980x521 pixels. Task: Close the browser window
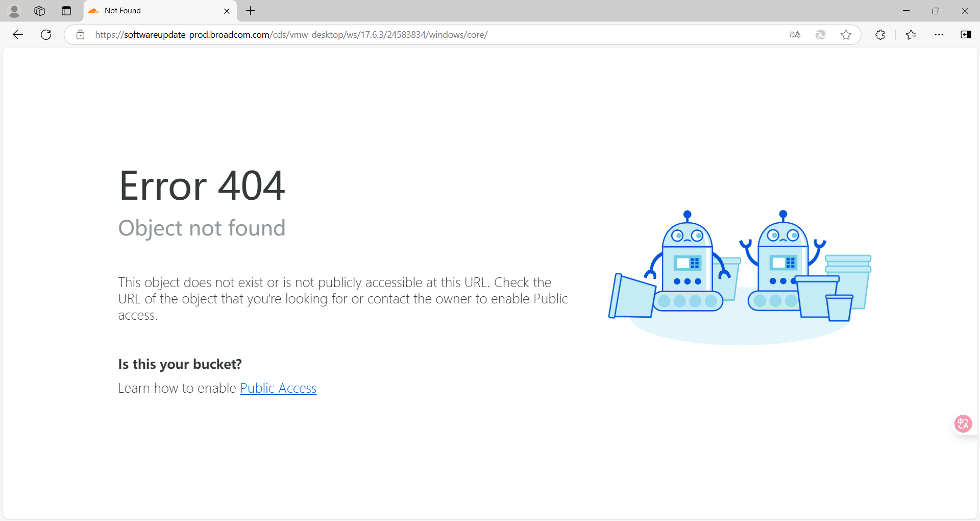(965, 11)
